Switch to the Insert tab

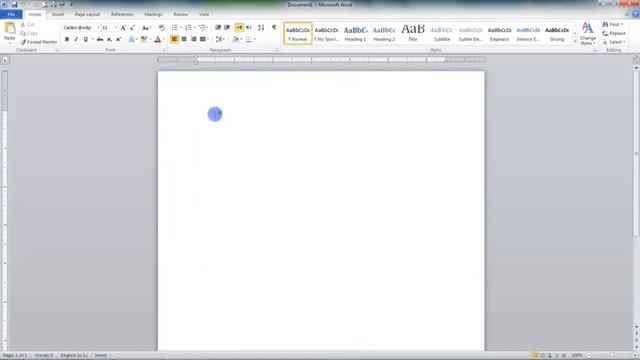[x=58, y=14]
